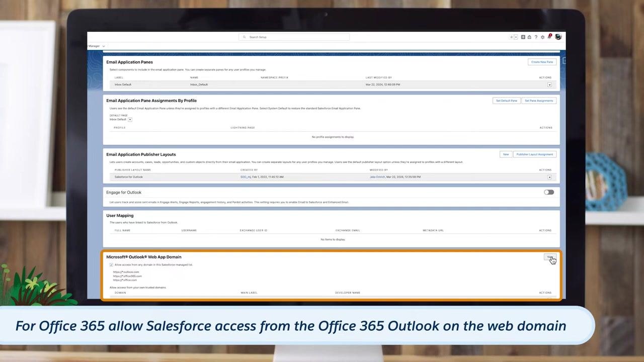
Task: Click the Exchange User ID column header
Action: pos(254,230)
